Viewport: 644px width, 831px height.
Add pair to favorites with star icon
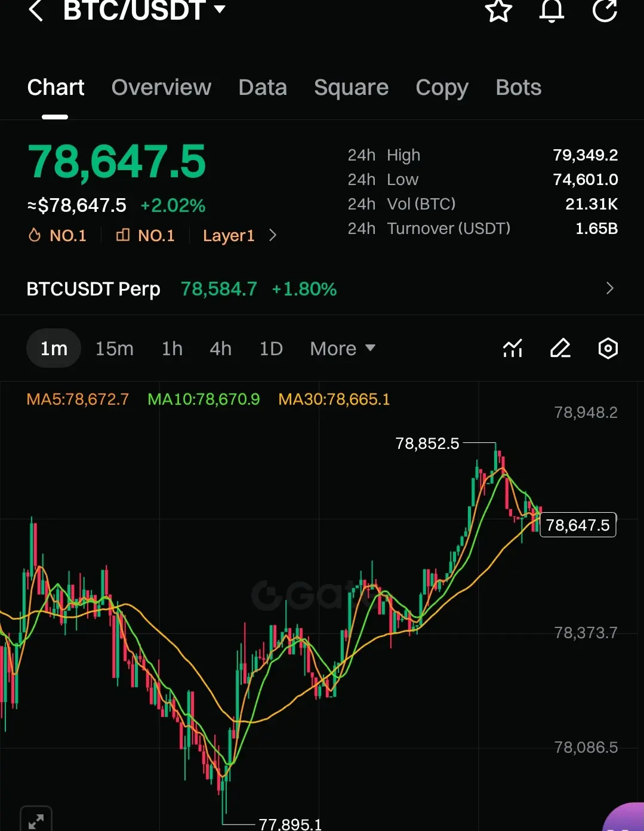(x=498, y=10)
